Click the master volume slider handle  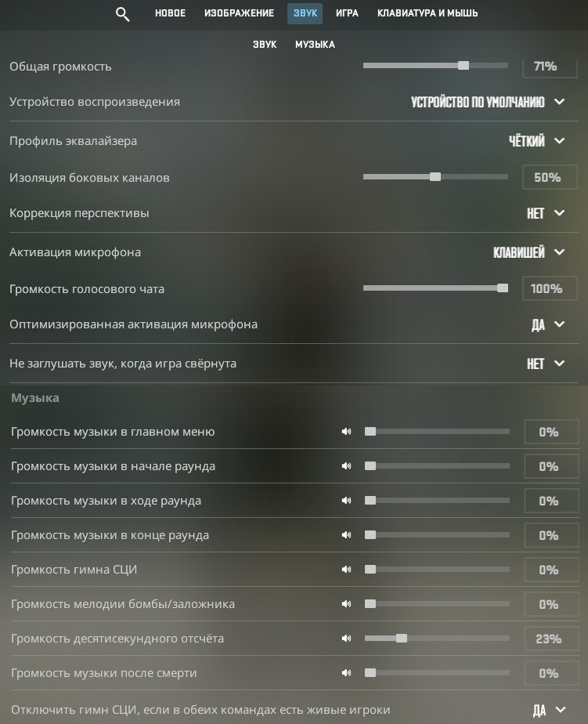tap(464, 66)
